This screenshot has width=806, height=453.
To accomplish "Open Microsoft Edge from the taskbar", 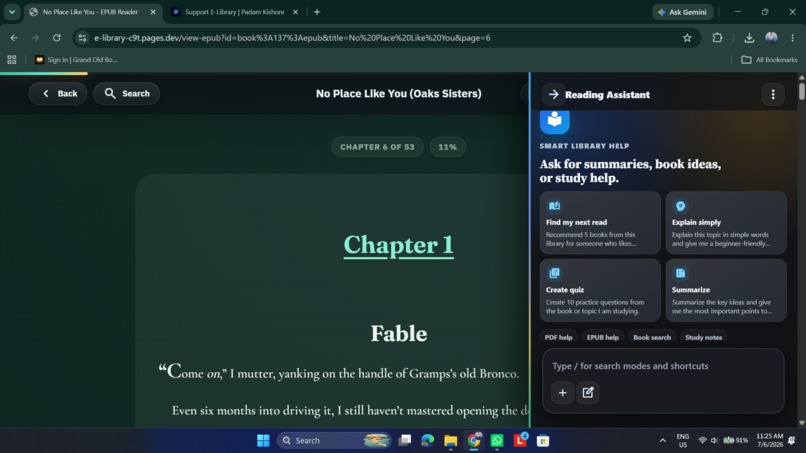I will coord(428,441).
